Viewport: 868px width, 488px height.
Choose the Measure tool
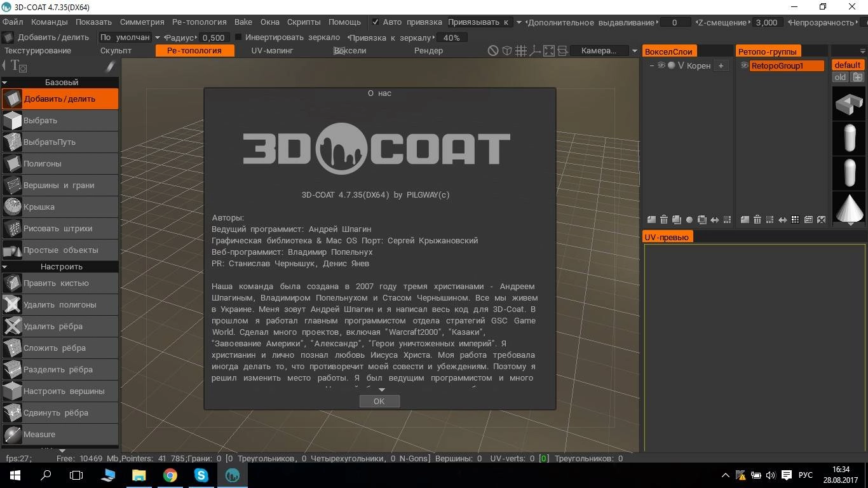(x=60, y=435)
